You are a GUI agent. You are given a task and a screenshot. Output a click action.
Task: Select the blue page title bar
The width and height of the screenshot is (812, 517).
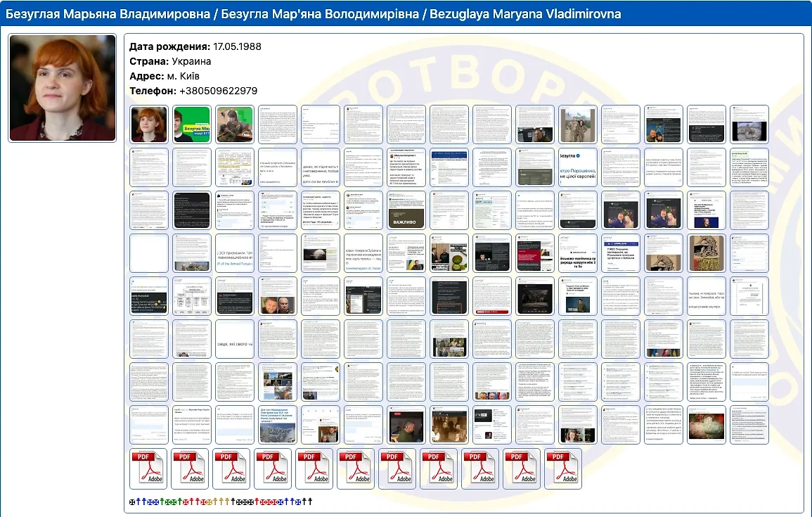click(404, 13)
